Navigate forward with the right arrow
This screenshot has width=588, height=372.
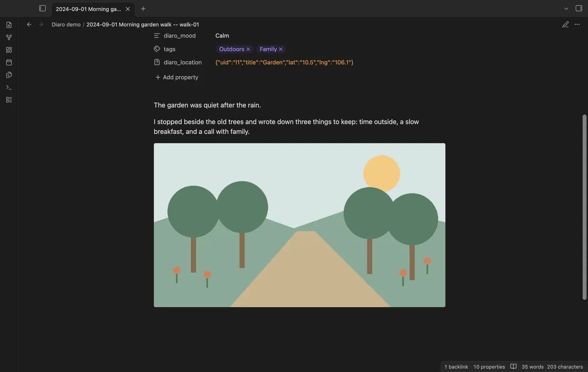point(41,24)
